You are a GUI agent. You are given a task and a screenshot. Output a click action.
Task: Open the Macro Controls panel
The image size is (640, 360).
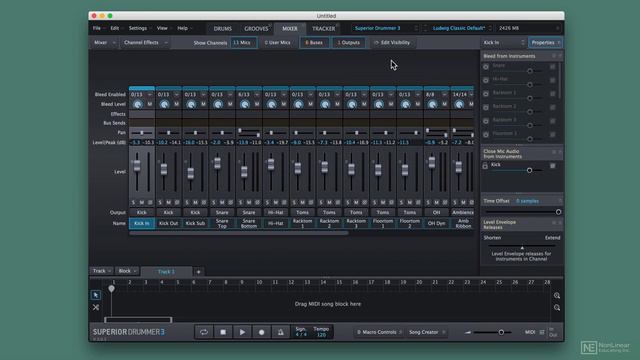point(378,332)
